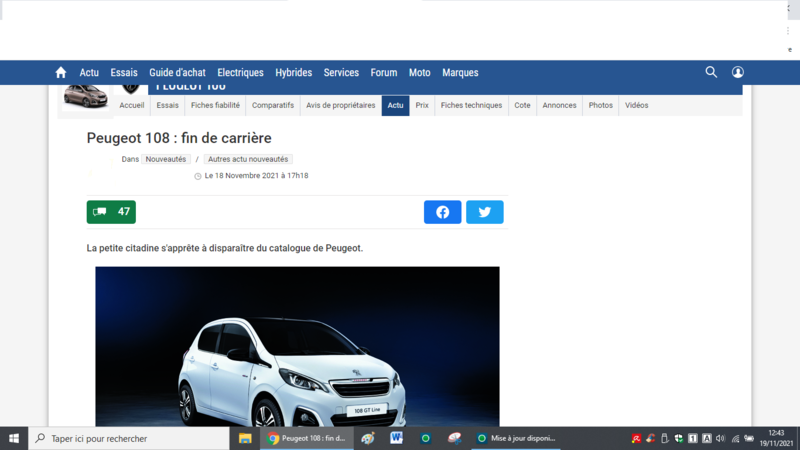The width and height of the screenshot is (800, 450).
Task: Switch to the Accueil tab
Action: [x=132, y=105]
